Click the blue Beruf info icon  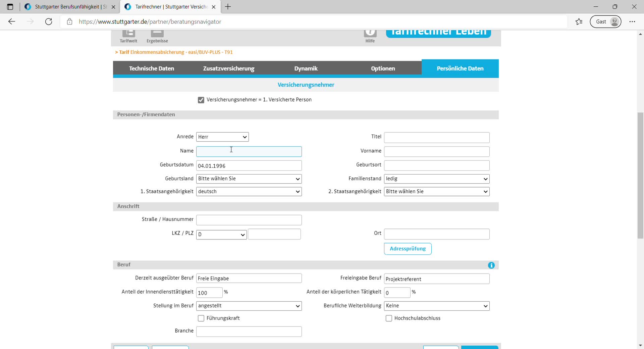click(x=491, y=265)
